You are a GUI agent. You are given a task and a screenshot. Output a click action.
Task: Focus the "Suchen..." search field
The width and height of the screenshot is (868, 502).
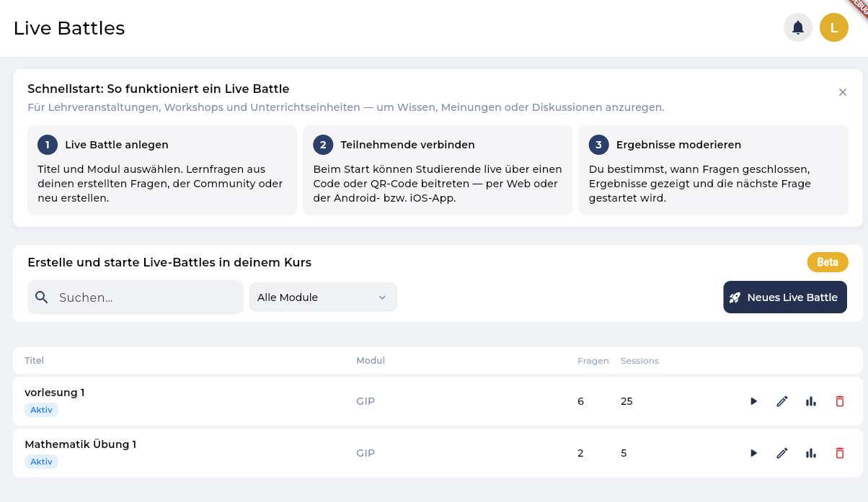pos(136,297)
